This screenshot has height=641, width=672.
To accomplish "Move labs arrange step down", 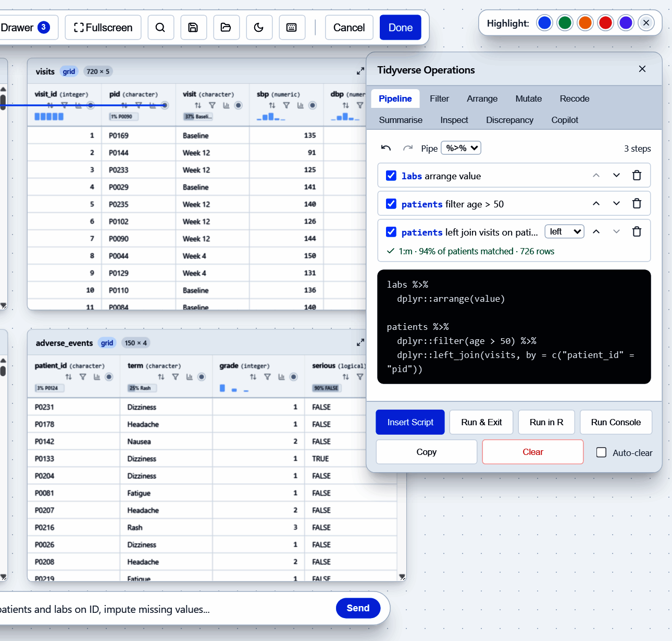I will point(617,176).
